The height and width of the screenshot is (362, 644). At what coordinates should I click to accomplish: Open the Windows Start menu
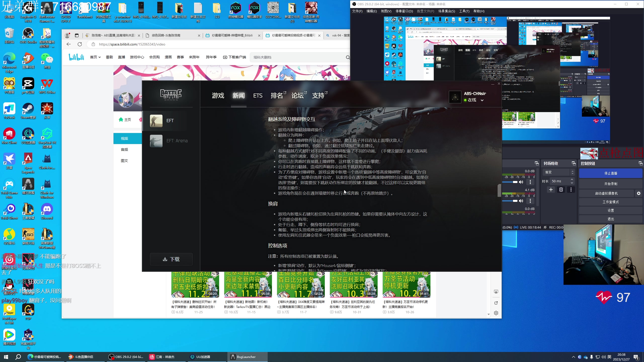click(6, 357)
